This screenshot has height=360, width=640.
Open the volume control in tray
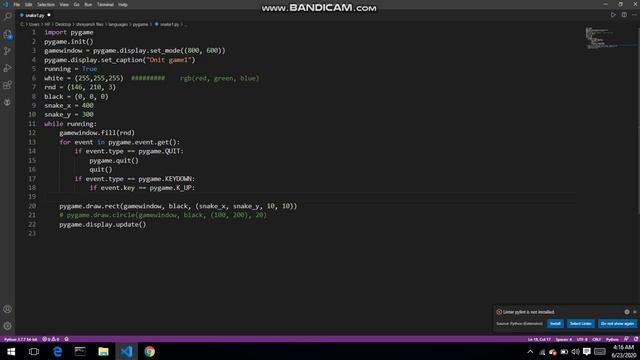[576, 352]
